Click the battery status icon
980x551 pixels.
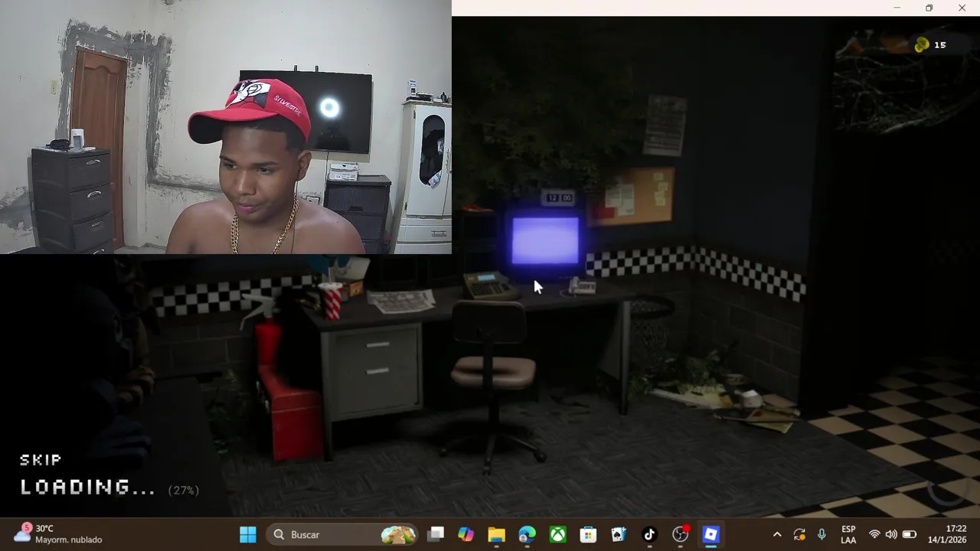(x=910, y=534)
